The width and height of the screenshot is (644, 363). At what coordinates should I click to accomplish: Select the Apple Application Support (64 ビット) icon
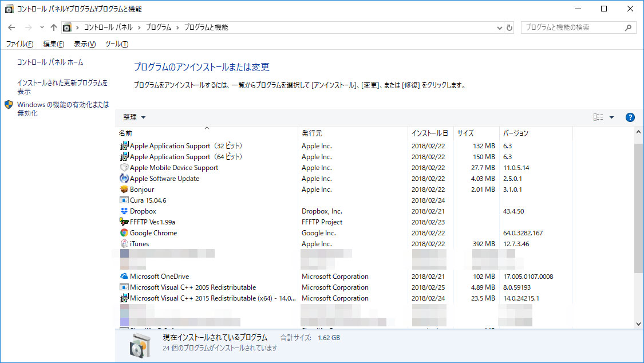pyautogui.click(x=124, y=157)
